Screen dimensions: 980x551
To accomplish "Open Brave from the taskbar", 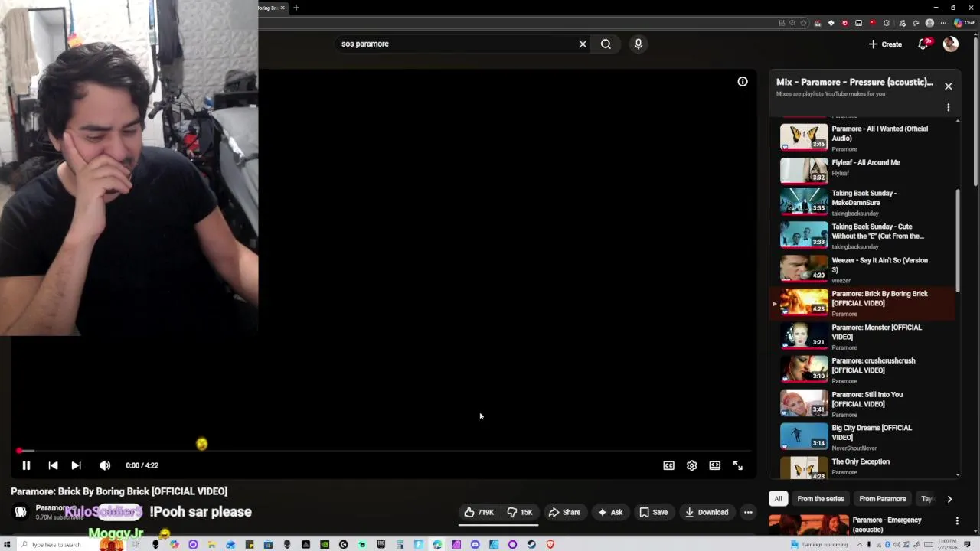I will 550,544.
